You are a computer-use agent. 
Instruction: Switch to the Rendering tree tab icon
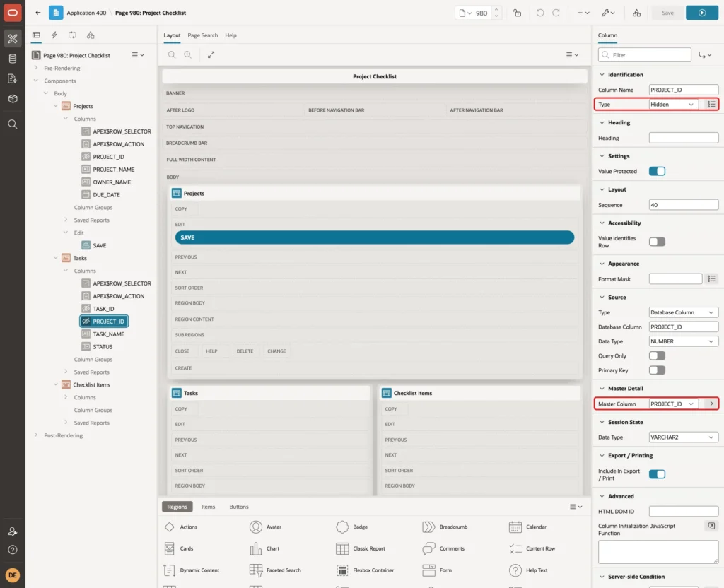(36, 35)
